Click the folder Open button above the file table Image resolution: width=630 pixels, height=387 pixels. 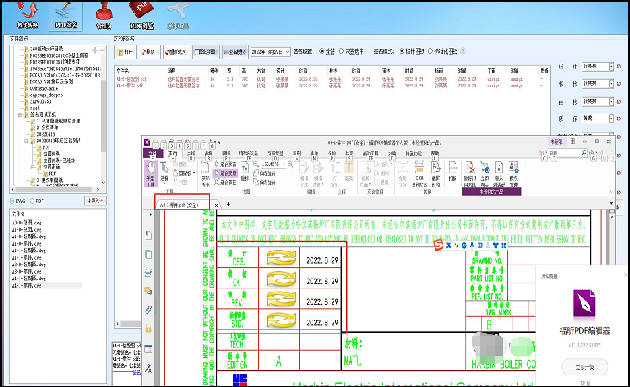click(x=125, y=52)
